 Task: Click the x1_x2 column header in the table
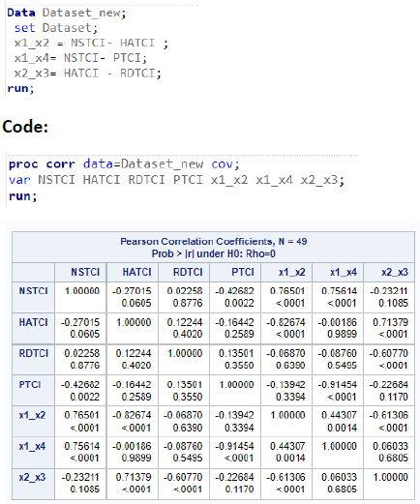292,273
